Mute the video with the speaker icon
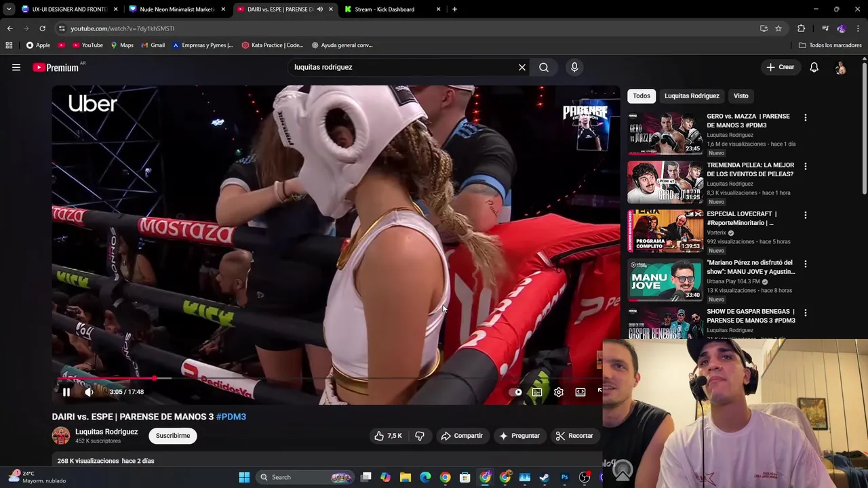This screenshot has height=488, width=868. (x=89, y=392)
